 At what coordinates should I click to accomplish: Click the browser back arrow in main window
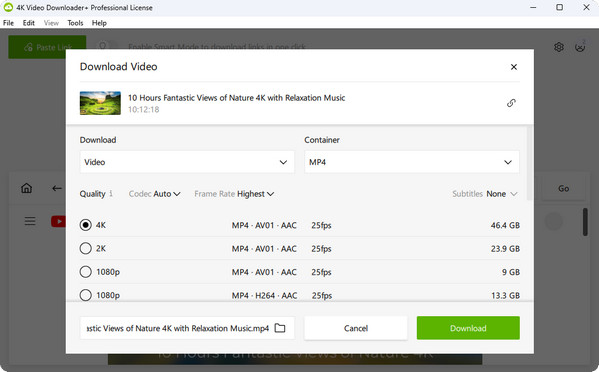(57, 188)
